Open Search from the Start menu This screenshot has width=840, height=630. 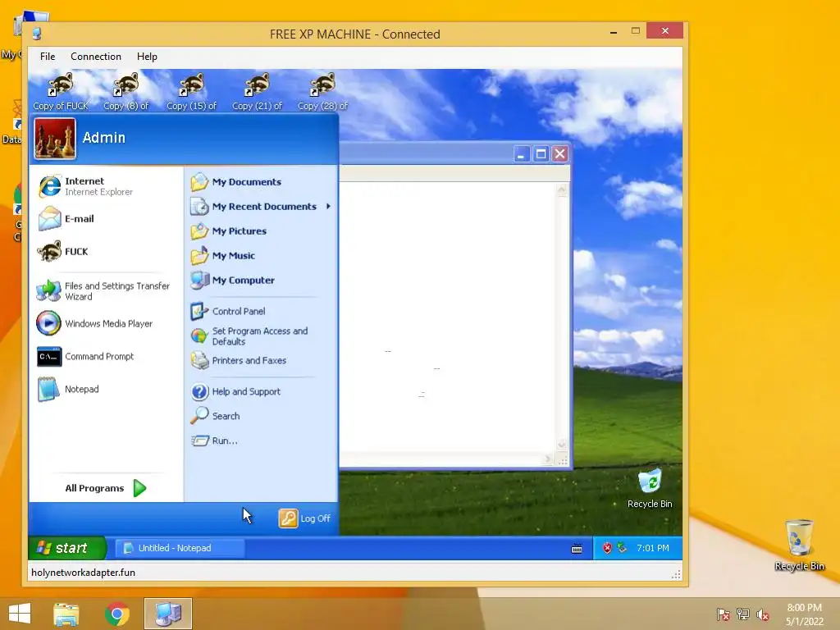tap(215, 416)
